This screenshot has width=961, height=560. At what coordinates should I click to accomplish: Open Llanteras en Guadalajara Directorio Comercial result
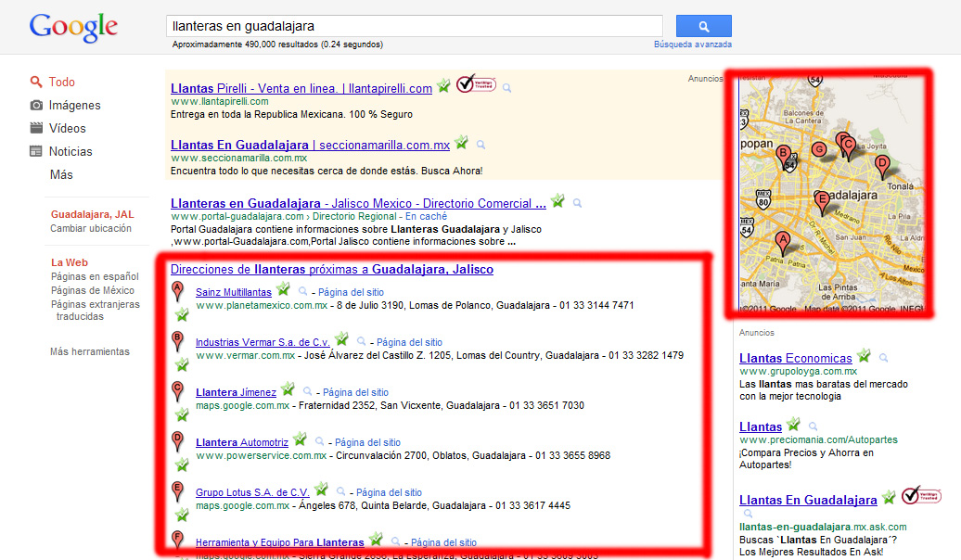(x=359, y=203)
